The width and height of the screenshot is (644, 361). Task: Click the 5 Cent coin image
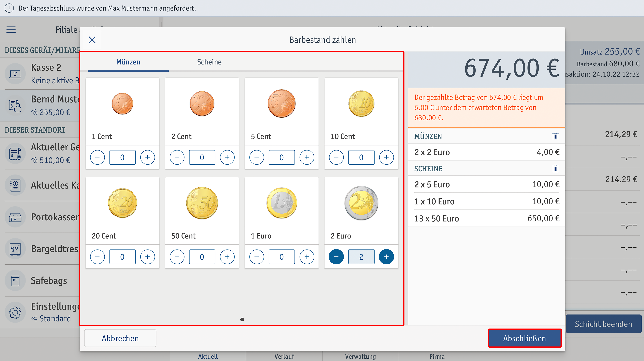click(282, 104)
